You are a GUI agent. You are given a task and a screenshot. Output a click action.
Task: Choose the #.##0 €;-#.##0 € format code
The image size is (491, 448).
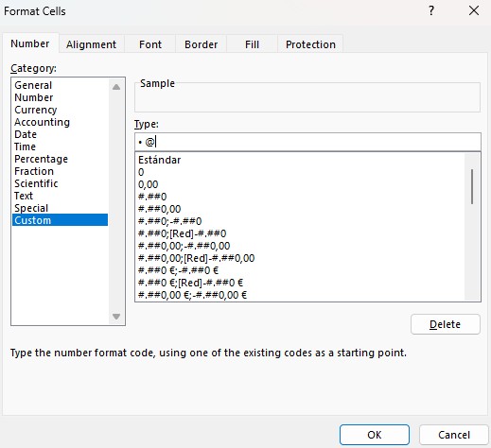pyautogui.click(x=301, y=270)
